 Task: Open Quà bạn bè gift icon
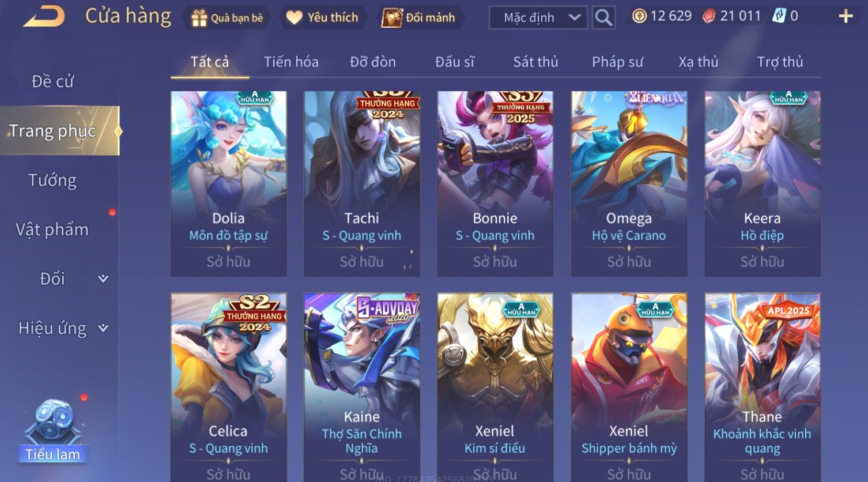click(x=199, y=18)
